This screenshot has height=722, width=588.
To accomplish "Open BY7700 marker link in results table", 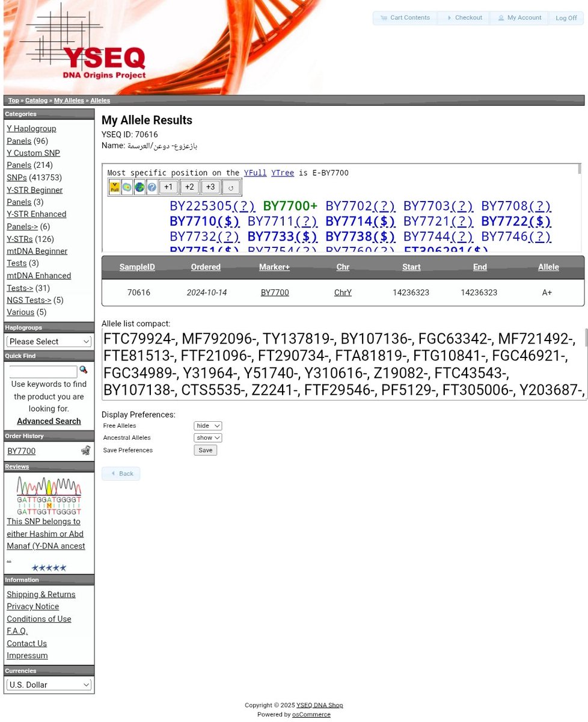I will 275,292.
